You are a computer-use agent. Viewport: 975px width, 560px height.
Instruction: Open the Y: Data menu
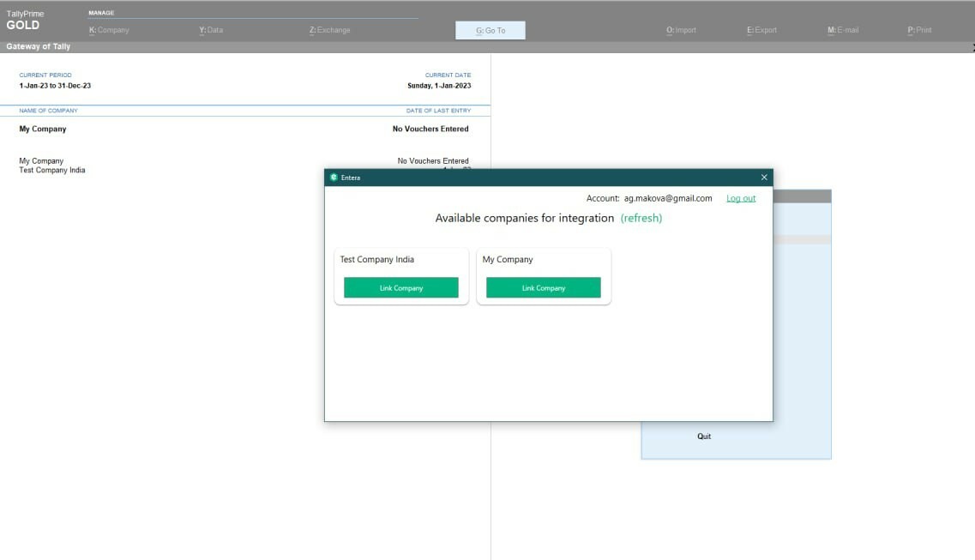(x=211, y=30)
